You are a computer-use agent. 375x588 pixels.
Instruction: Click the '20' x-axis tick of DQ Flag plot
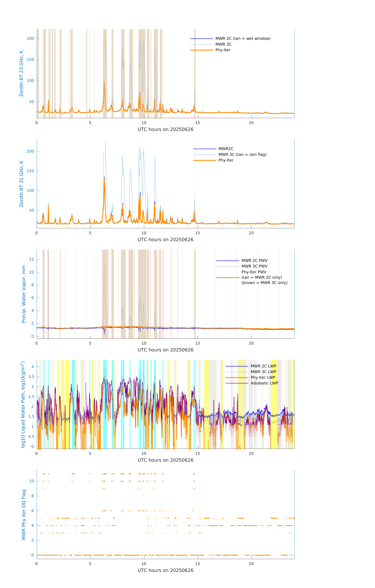click(x=251, y=564)
